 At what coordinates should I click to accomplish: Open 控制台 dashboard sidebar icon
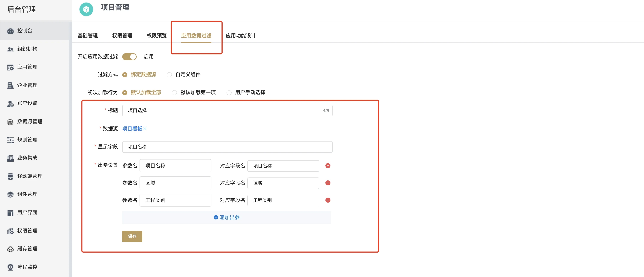pyautogui.click(x=10, y=31)
